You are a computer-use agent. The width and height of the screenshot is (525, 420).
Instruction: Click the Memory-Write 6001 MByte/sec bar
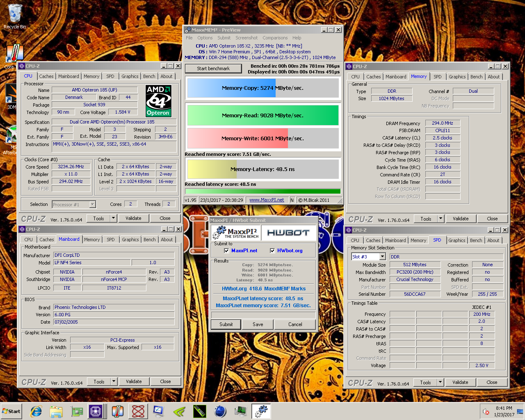point(263,138)
